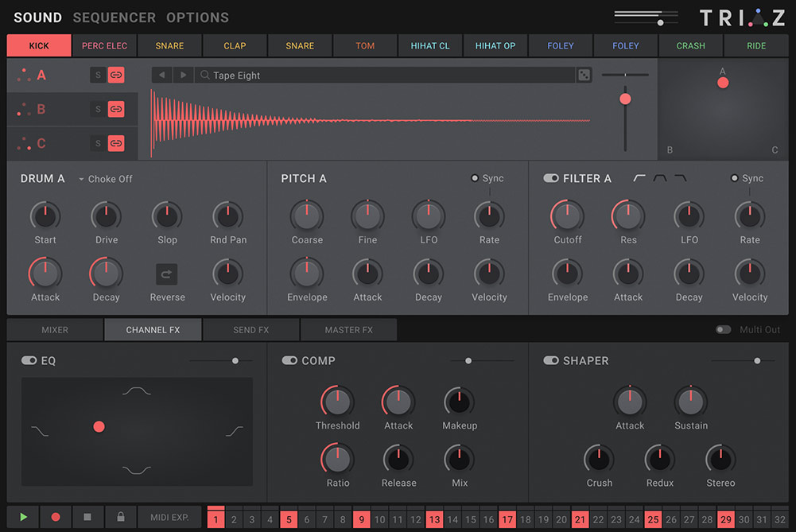
Task: Open the Choke Off dropdown
Action: click(x=105, y=179)
